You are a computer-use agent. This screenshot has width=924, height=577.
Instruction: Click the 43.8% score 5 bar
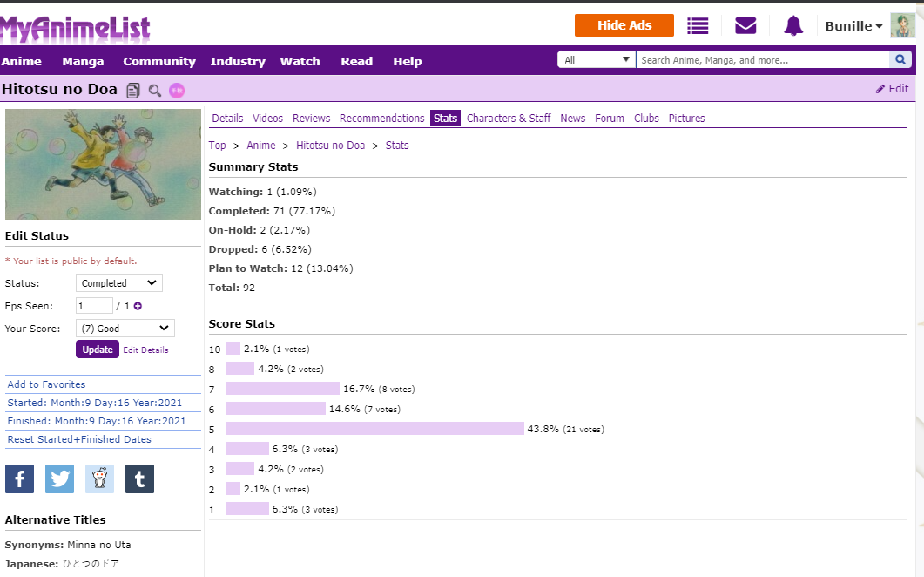[374, 429]
